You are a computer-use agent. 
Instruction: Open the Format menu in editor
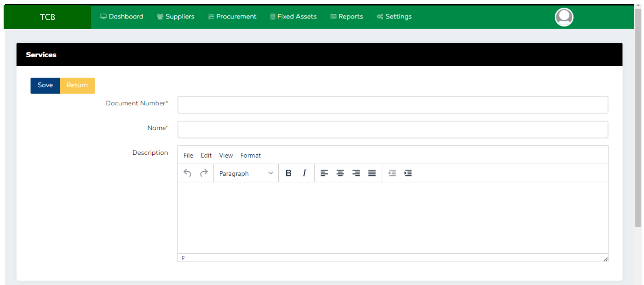[251, 155]
